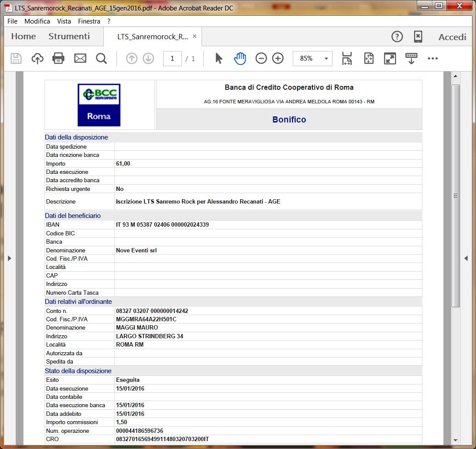Go to previous page arrow

coord(131,58)
